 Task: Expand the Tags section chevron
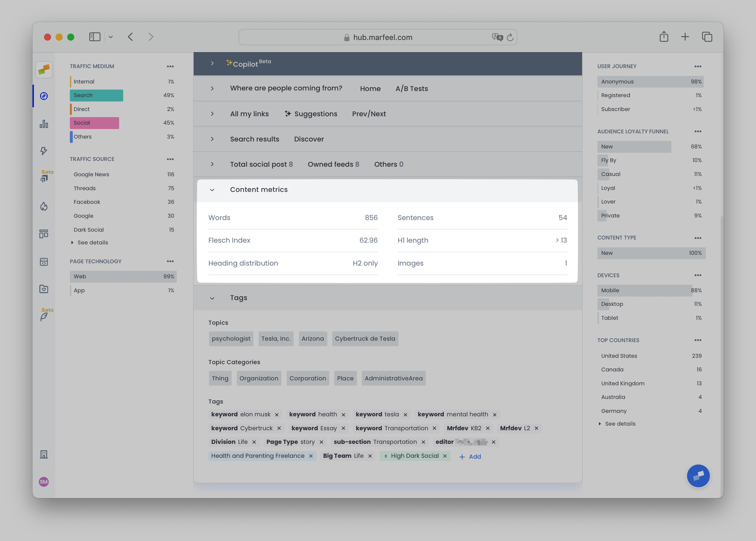coord(212,298)
